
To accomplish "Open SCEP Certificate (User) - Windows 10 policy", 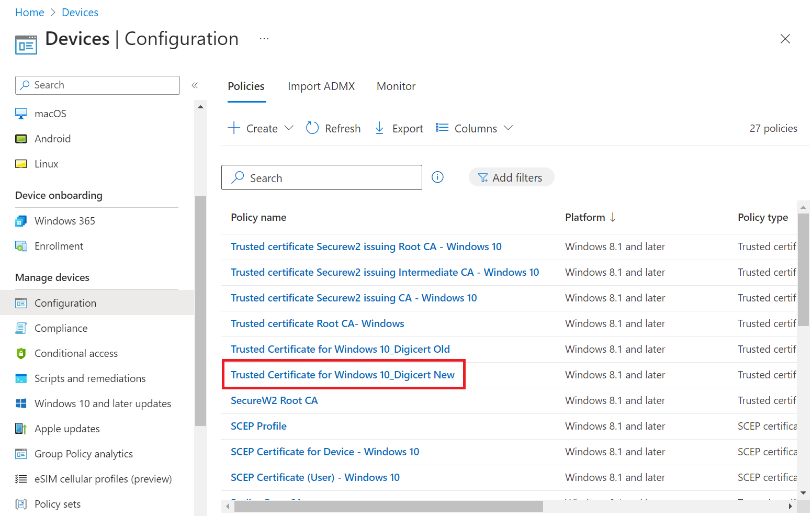I will coord(315,477).
